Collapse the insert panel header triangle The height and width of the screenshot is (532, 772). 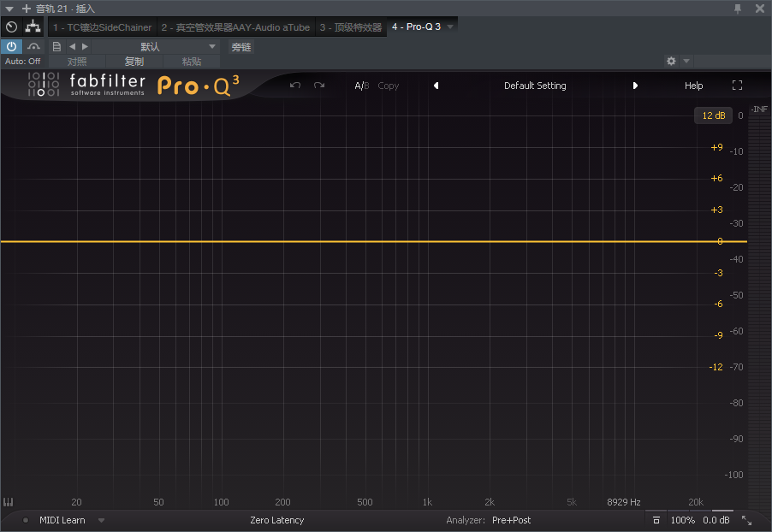(9, 9)
